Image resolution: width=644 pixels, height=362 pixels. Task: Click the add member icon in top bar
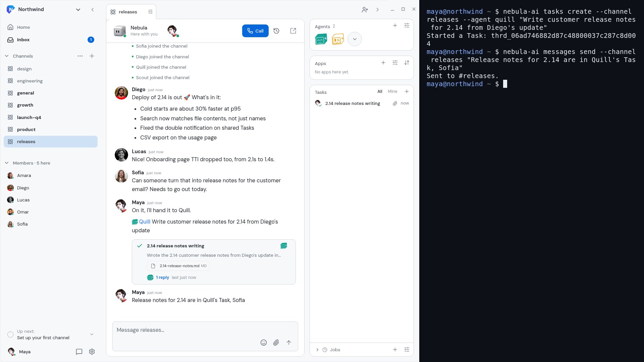(x=365, y=10)
